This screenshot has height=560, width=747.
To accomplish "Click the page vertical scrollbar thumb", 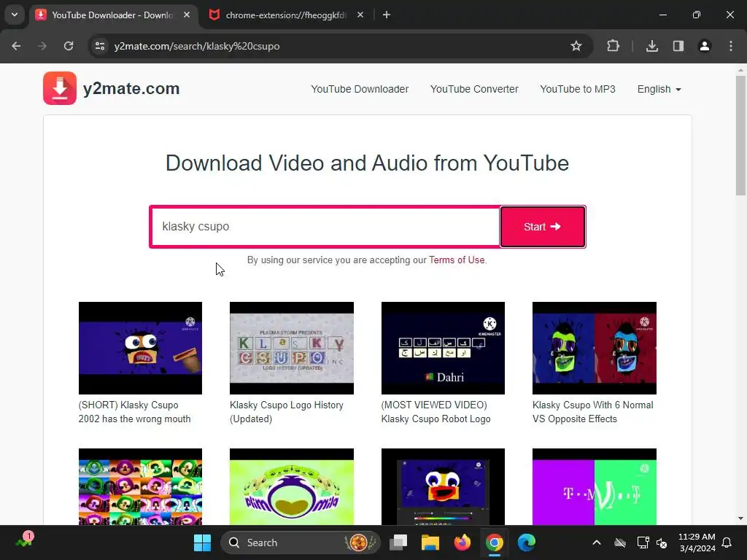I will click(740, 135).
